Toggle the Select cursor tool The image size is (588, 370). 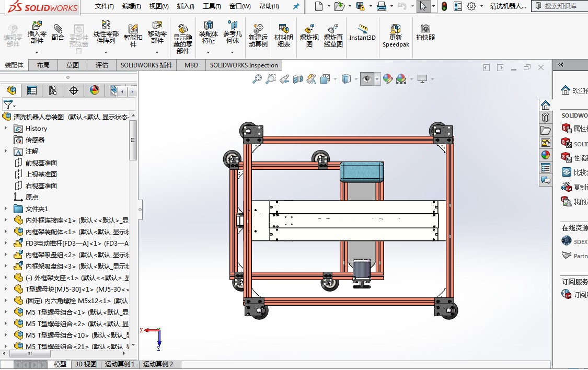pyautogui.click(x=423, y=6)
